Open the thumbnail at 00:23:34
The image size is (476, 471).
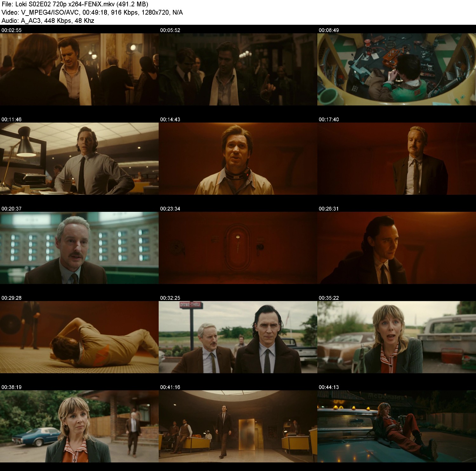point(238,248)
